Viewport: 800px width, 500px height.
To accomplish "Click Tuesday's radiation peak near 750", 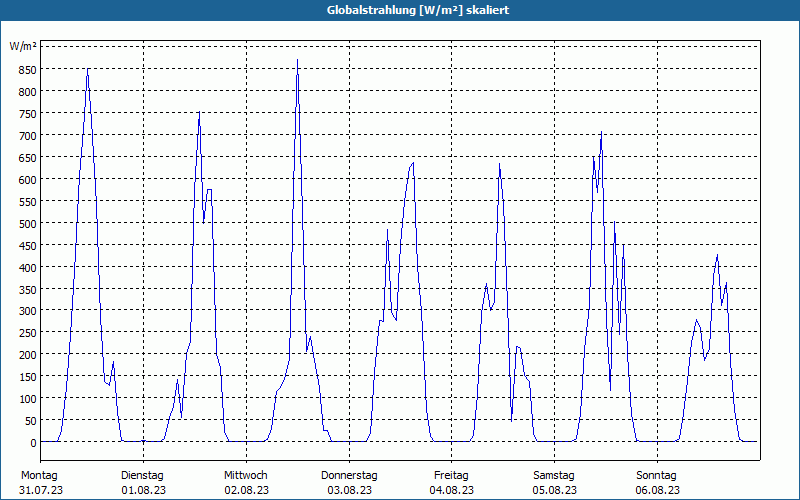I will [x=199, y=112].
